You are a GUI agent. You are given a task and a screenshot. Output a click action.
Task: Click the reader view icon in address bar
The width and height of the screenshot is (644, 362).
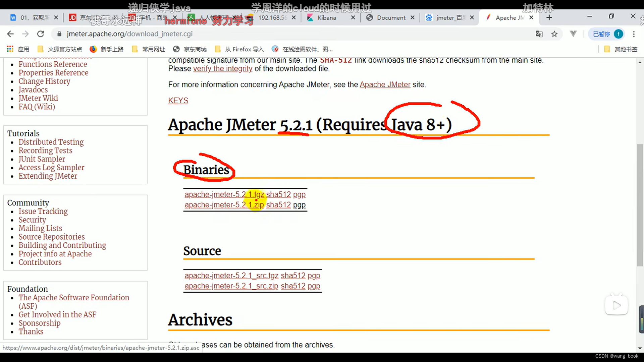click(573, 34)
